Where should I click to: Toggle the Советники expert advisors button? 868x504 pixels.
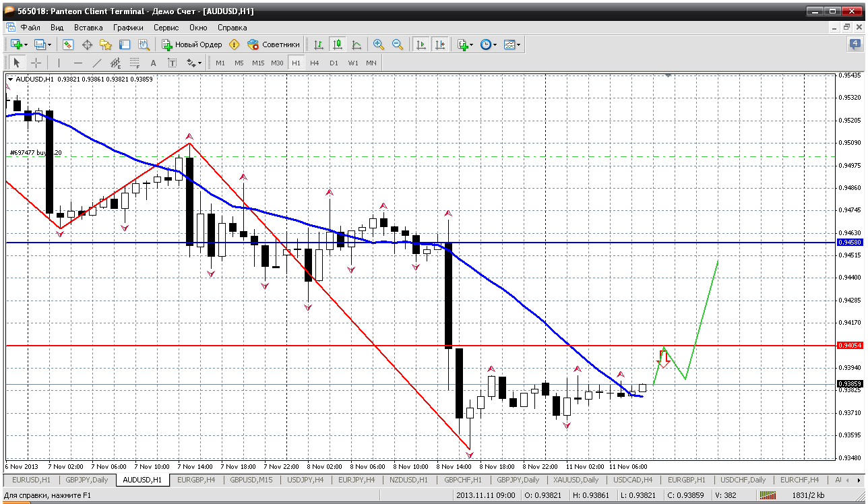[x=274, y=44]
